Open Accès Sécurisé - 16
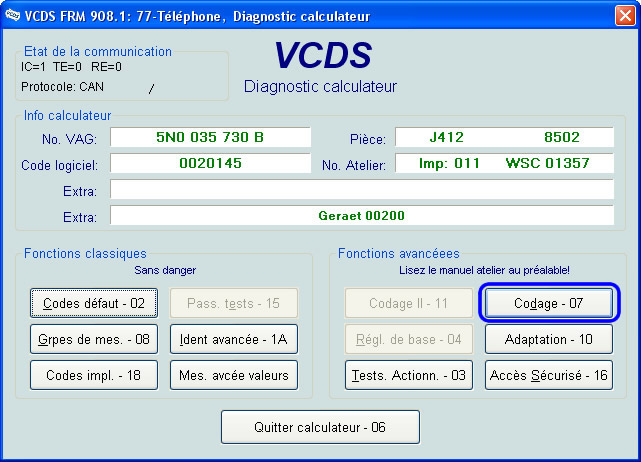 tap(549, 375)
